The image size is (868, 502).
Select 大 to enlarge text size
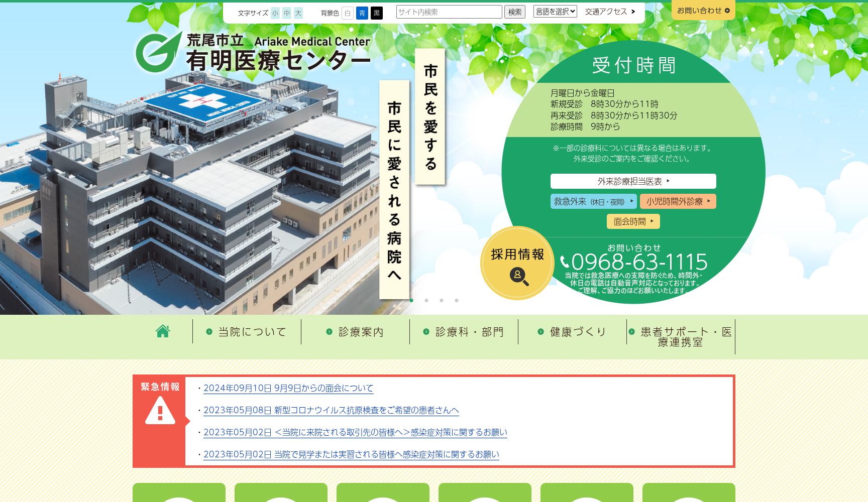298,13
